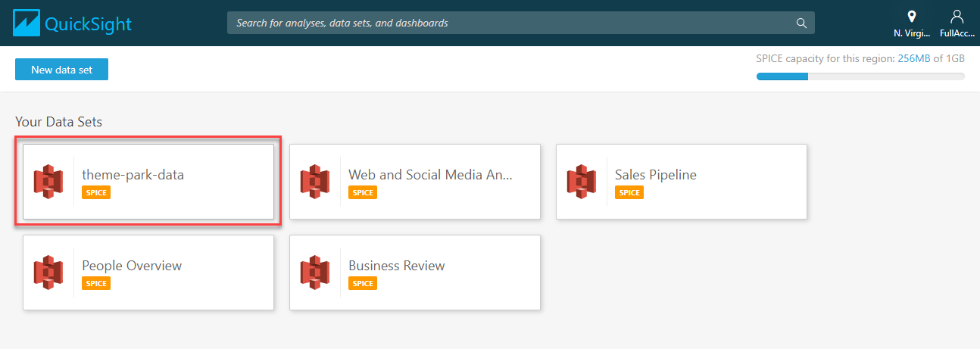
Task: Click the Web and Social Media S3 icon
Action: pos(314,182)
